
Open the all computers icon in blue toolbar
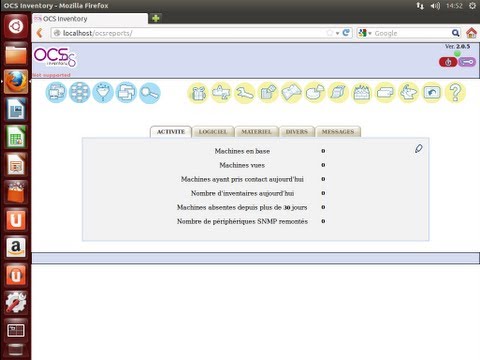tap(56, 92)
